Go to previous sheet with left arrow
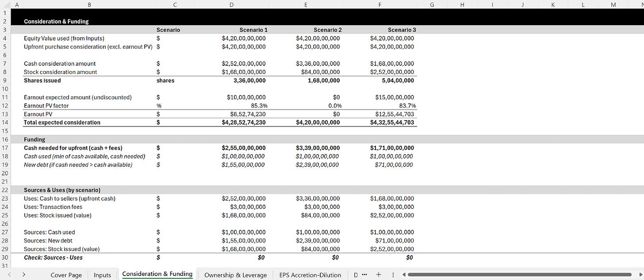This screenshot has height=280, width=644. click(x=9, y=275)
